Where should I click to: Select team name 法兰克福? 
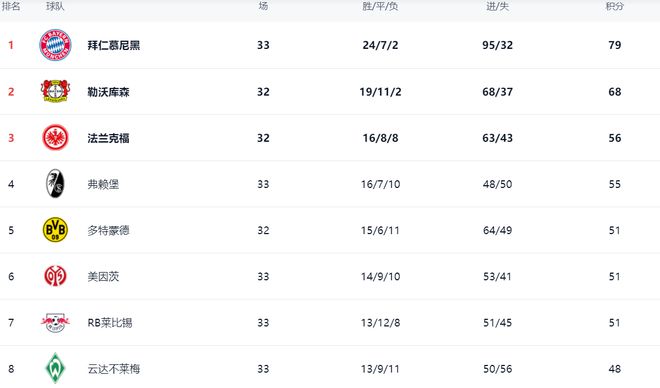pos(109,138)
